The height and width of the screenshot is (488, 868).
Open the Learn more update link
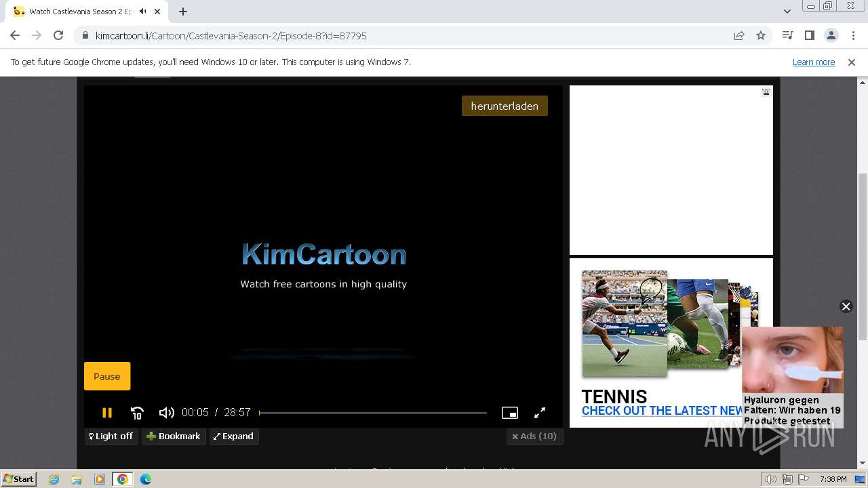[814, 62]
